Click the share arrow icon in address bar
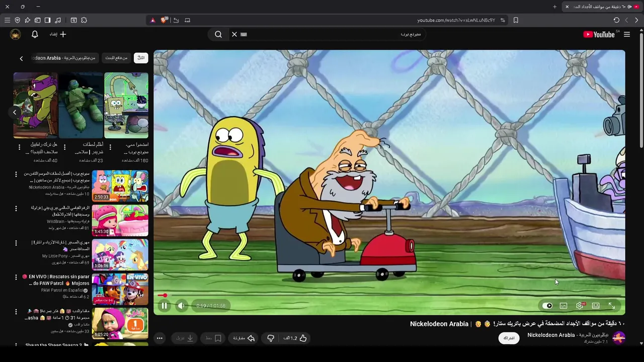The width and height of the screenshot is (644, 362). [x=176, y=20]
